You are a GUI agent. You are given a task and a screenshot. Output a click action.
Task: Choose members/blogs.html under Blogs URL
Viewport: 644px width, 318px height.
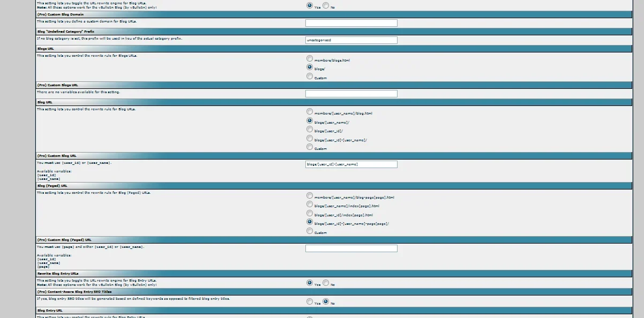click(x=309, y=58)
